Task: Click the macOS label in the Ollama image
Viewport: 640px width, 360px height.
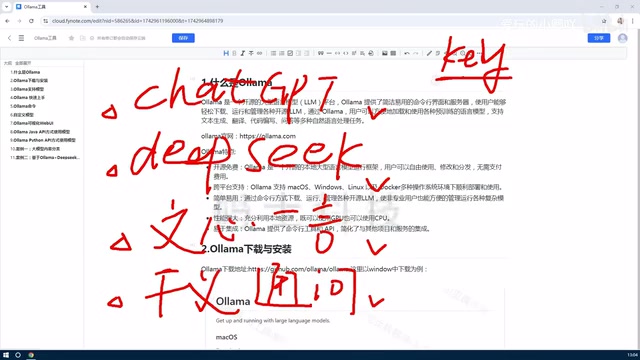Action: point(226,337)
